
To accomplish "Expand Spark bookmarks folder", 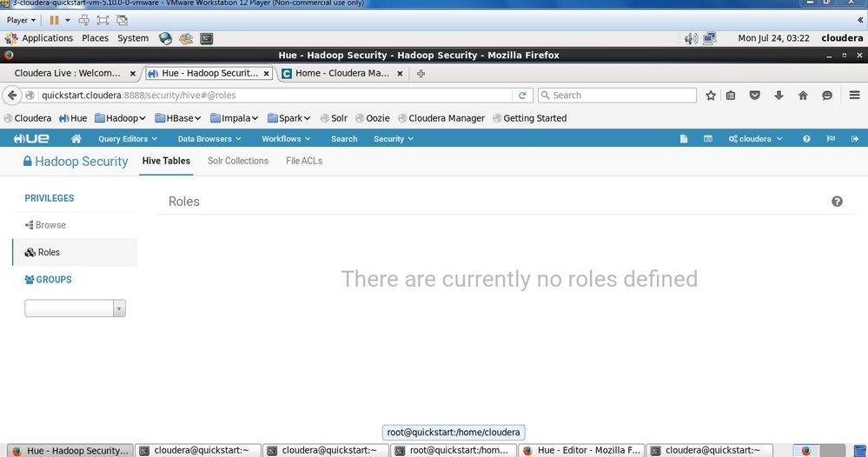I will [x=289, y=118].
